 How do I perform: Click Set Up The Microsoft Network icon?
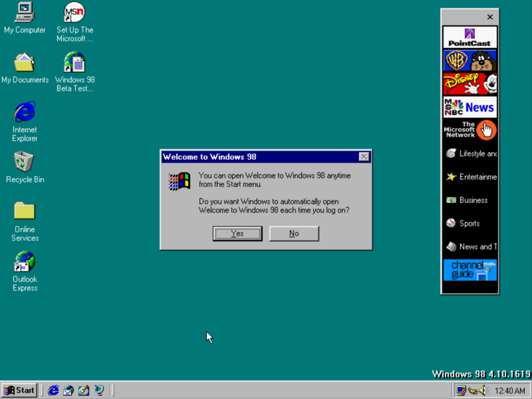[x=74, y=12]
